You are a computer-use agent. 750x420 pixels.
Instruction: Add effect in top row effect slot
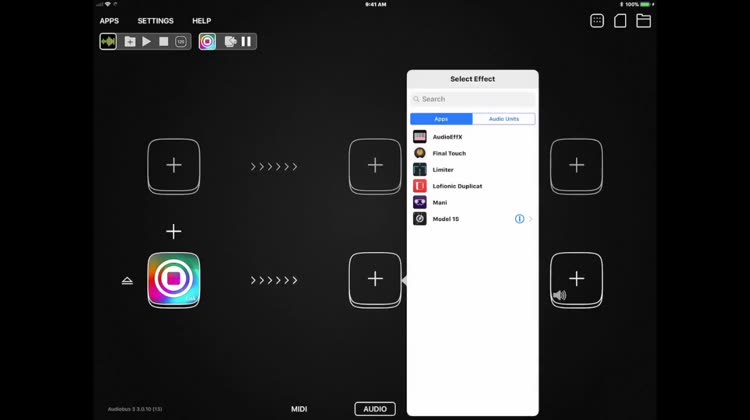click(375, 166)
